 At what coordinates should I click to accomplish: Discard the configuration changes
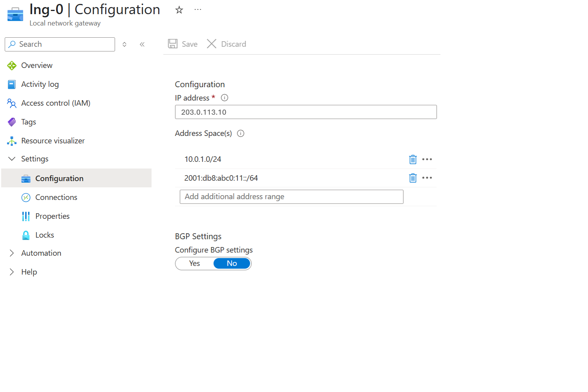click(227, 44)
